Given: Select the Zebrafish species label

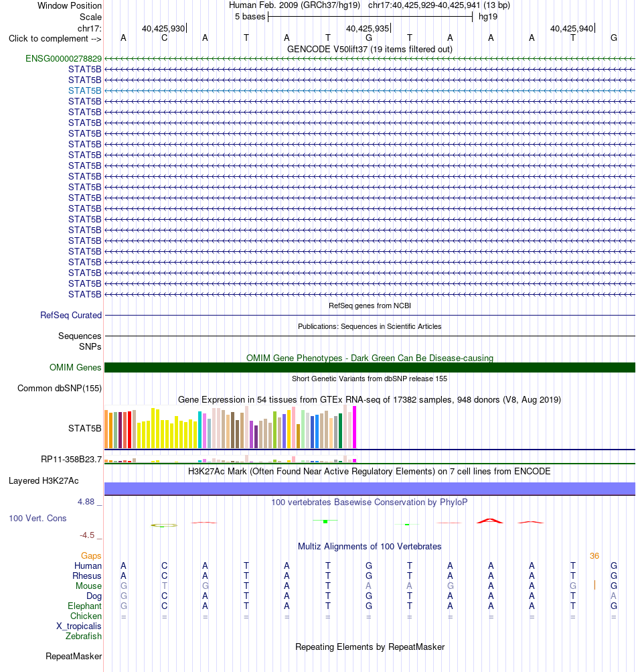Looking at the screenshot, I should pos(84,636).
